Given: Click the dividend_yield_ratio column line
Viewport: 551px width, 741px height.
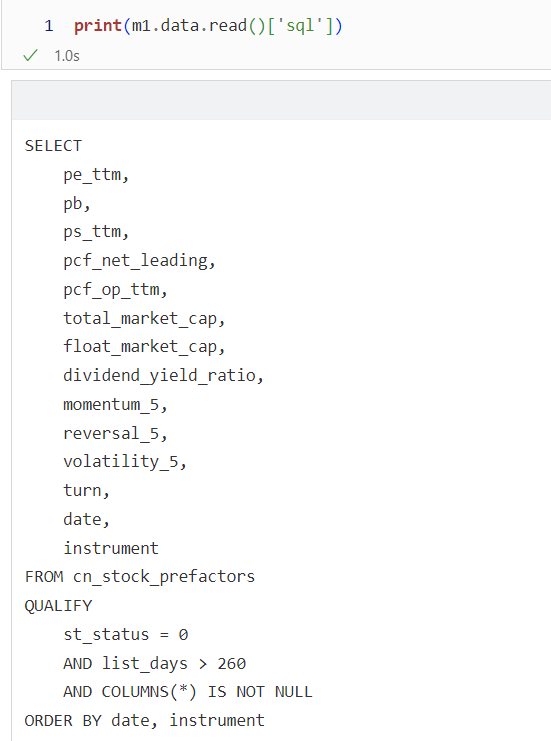Looking at the screenshot, I should point(164,376).
